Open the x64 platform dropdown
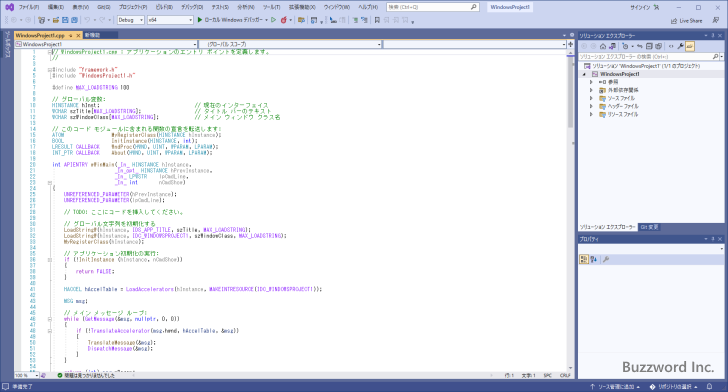The image size is (728, 392). (x=170, y=20)
